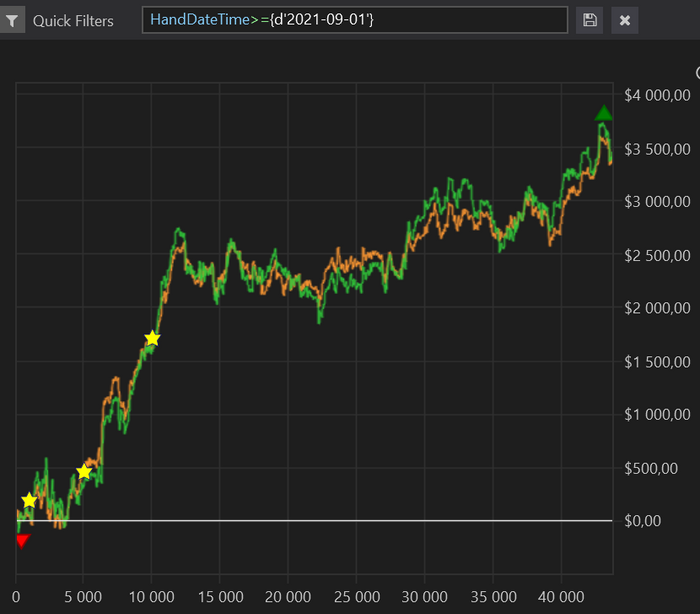Click the $0,00 axis label
700x614 pixels.
coord(642,521)
